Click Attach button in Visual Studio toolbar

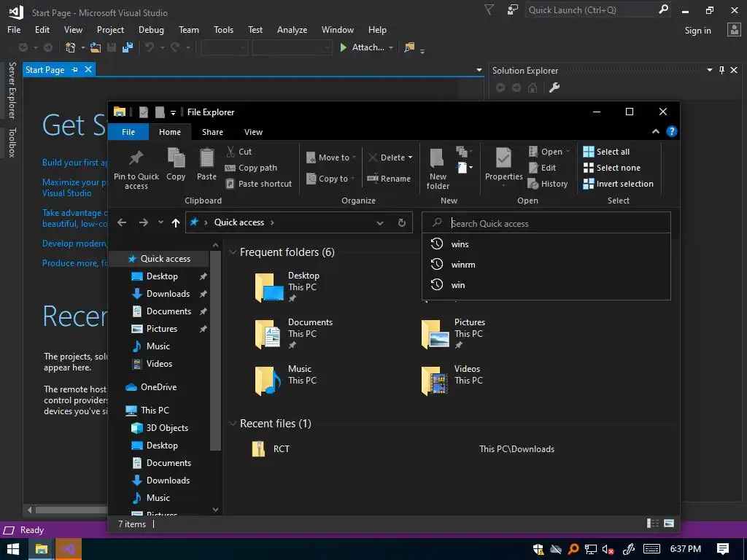tap(362, 47)
